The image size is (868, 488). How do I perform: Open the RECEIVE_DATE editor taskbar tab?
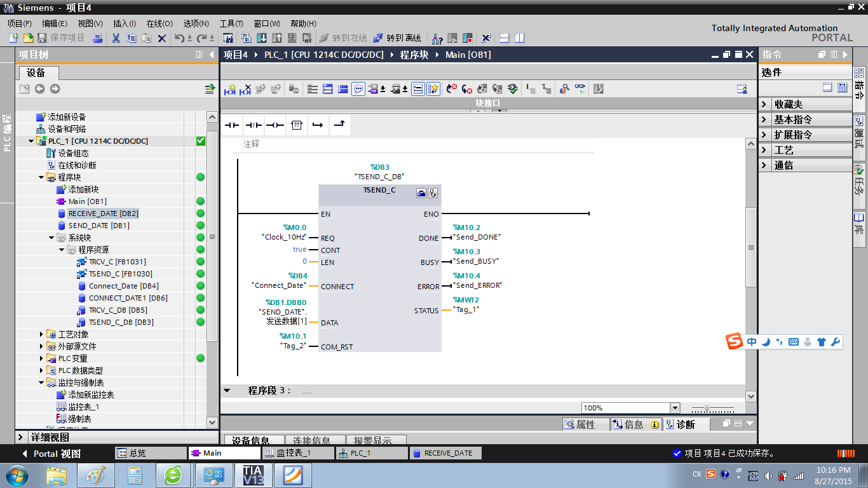point(445,453)
